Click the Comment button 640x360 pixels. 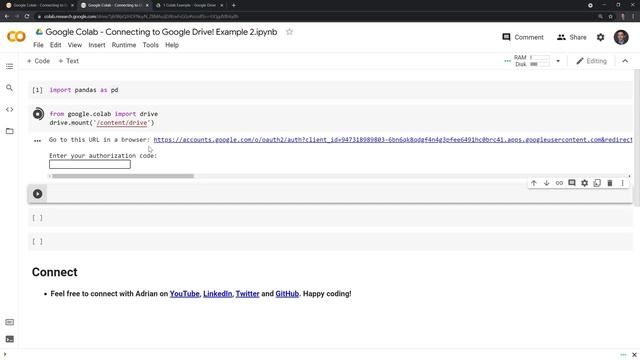point(523,37)
